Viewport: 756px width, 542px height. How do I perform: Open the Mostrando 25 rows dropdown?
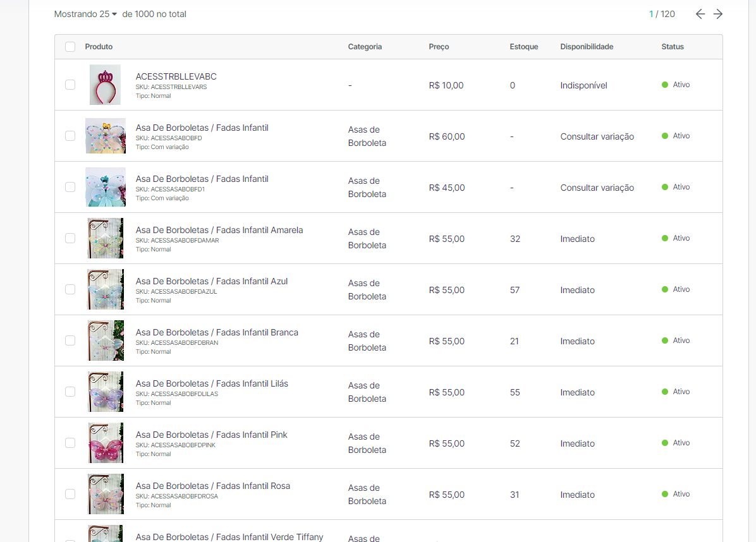tap(85, 14)
